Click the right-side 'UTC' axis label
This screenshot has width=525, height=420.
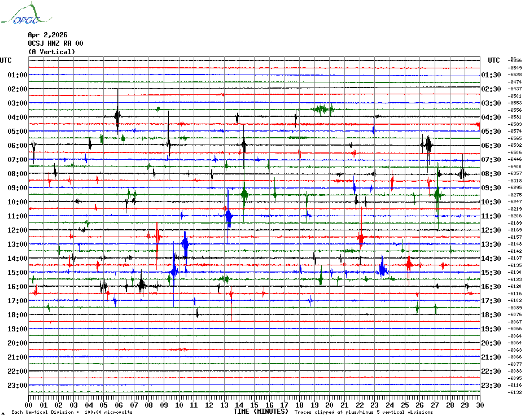point(493,60)
